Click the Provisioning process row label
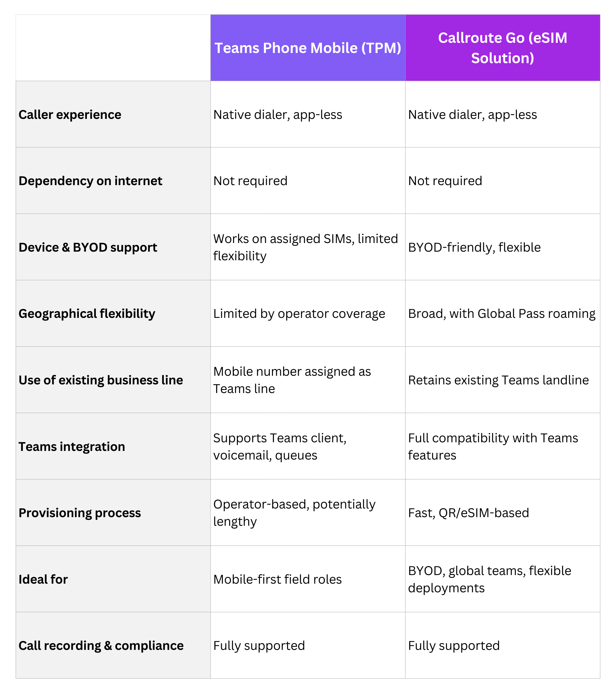The image size is (616, 693). click(x=80, y=513)
